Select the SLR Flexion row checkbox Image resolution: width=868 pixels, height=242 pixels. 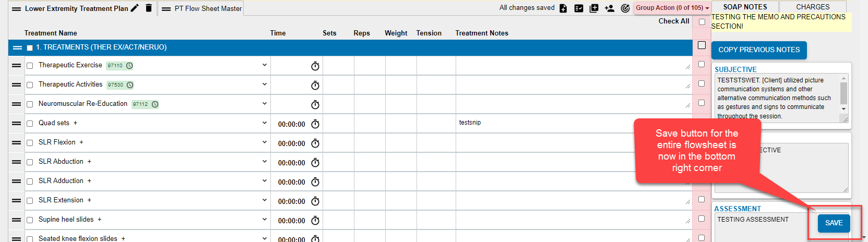click(30, 143)
